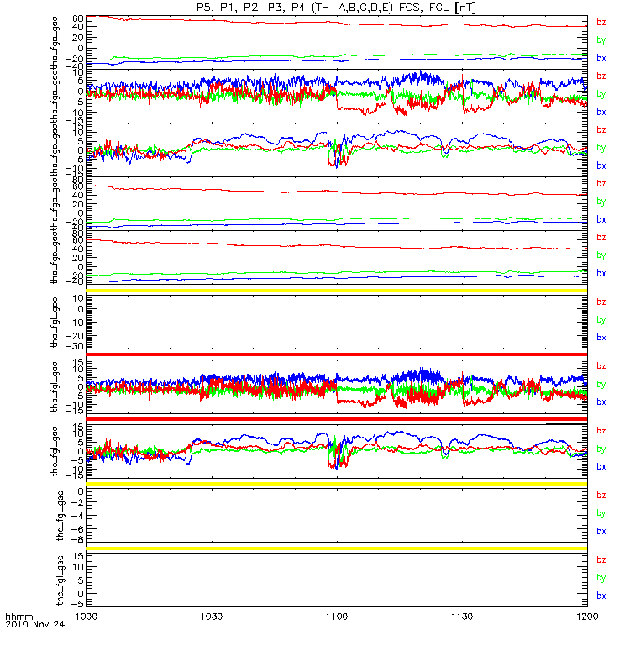The height and width of the screenshot is (672, 630).
Task: Click the thd_fgl_gse y-axis title
Action: [x=60, y=516]
